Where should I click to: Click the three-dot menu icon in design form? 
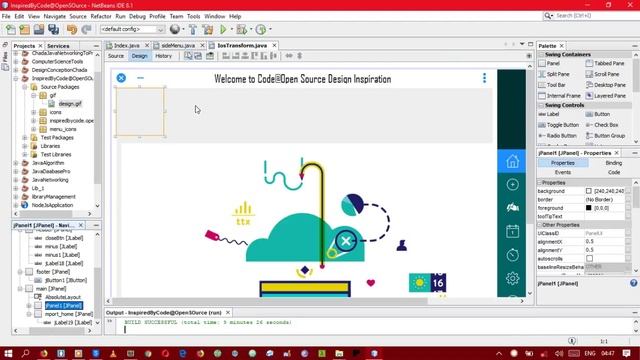click(484, 78)
